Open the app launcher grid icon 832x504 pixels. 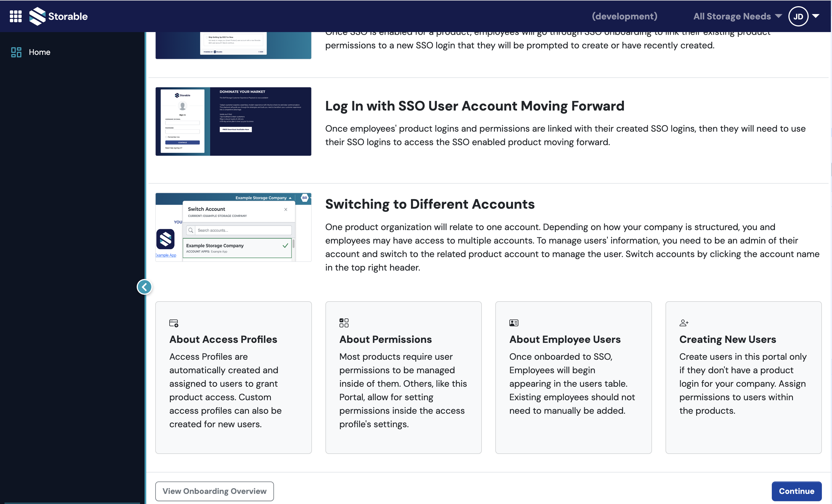coord(15,16)
